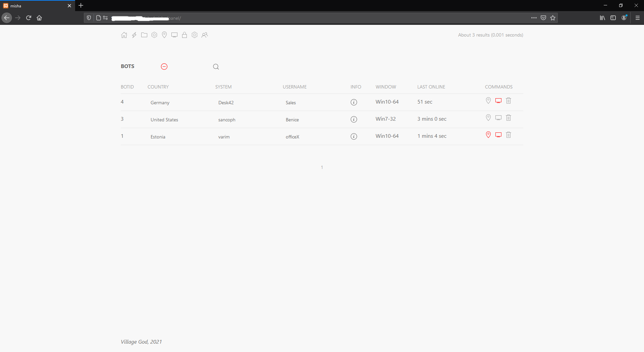Click the monitor icon in United States row
Viewport: 644px width, 352px height.
pos(498,118)
